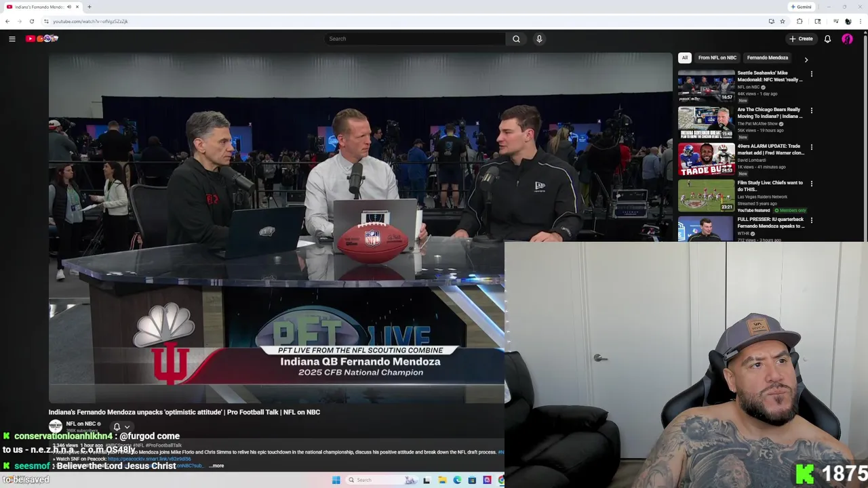Reload the page with refresh icon

[32, 21]
